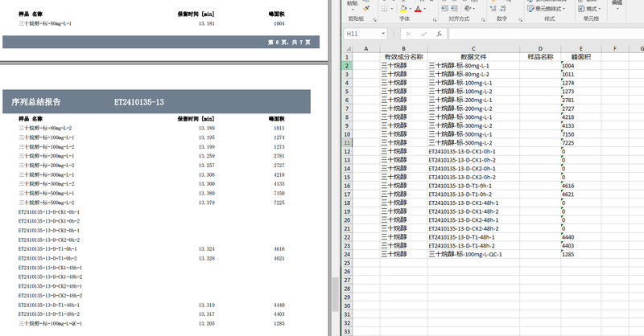Select cell ET2410135-13-D-CK2-48h-2 in Excel
644x336 pixels.
point(473,228)
